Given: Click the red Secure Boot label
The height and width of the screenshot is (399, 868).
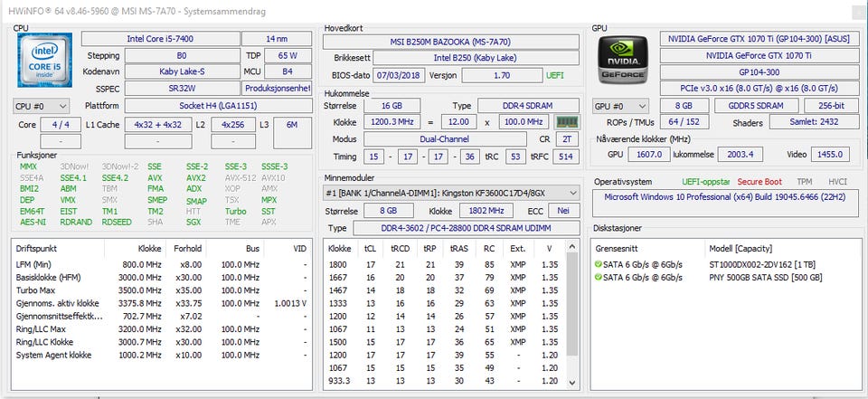Looking at the screenshot, I should 759,182.
